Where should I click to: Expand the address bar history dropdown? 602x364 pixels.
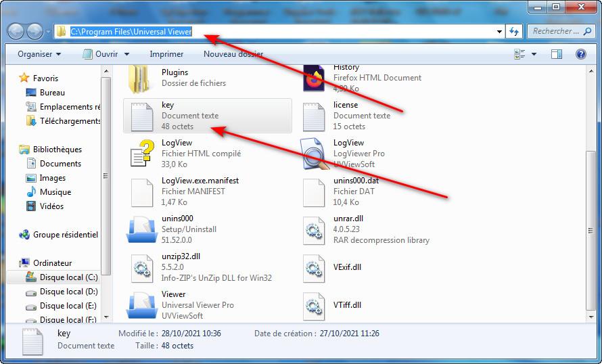499,32
